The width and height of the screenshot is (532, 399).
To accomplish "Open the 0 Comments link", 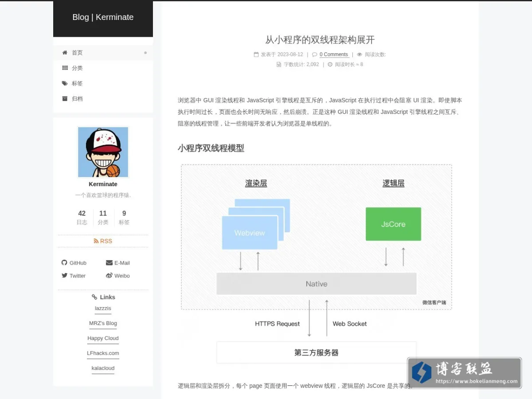I will tap(334, 55).
